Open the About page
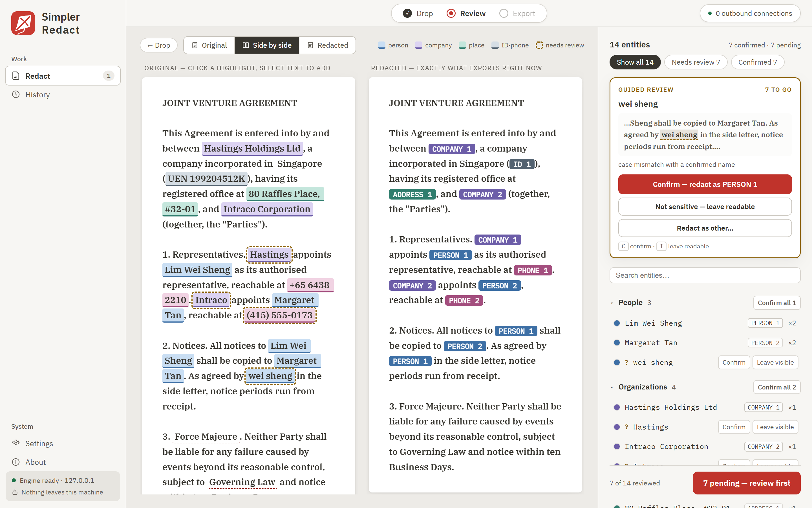812x508 pixels. tap(63, 462)
